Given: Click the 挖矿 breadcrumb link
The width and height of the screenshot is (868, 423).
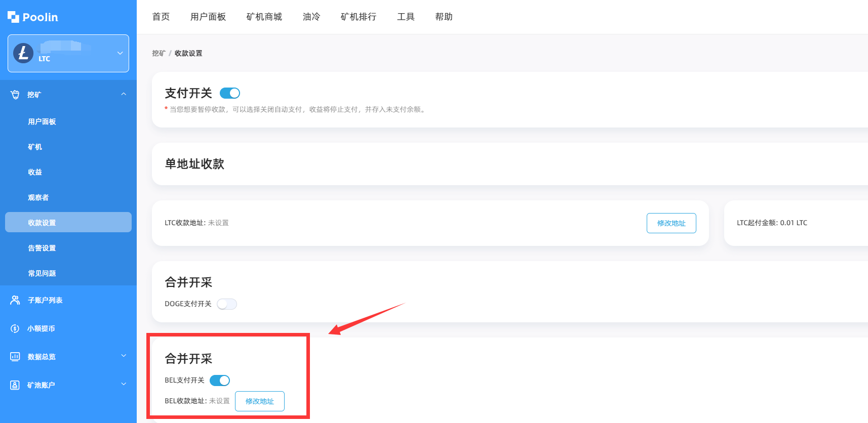Looking at the screenshot, I should click(159, 53).
